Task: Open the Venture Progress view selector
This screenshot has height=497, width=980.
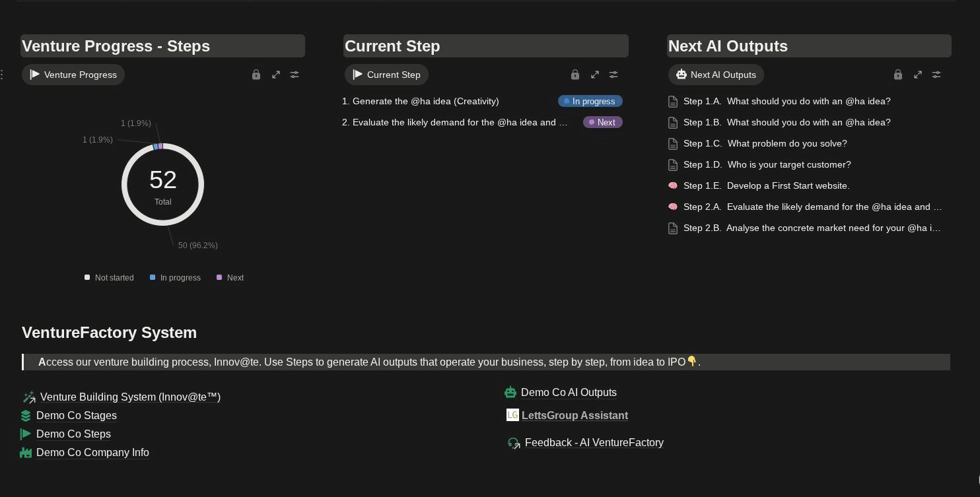Action: [73, 75]
